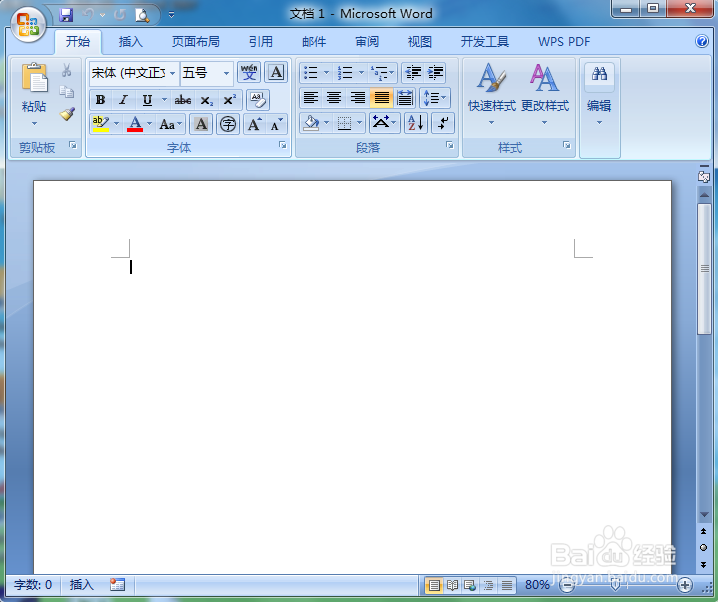Toggle underline formatting
The width and height of the screenshot is (718, 602).
tap(147, 100)
